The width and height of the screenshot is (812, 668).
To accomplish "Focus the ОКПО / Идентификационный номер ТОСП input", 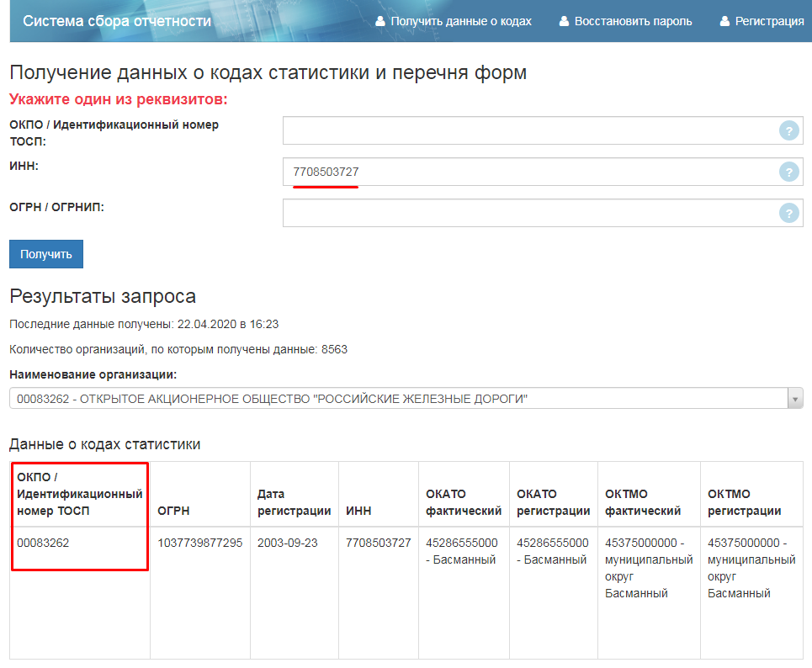I will tap(530, 130).
